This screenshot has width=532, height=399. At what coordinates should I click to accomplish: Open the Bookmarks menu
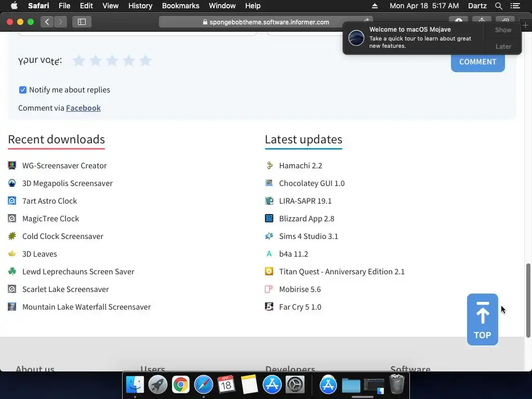click(180, 6)
